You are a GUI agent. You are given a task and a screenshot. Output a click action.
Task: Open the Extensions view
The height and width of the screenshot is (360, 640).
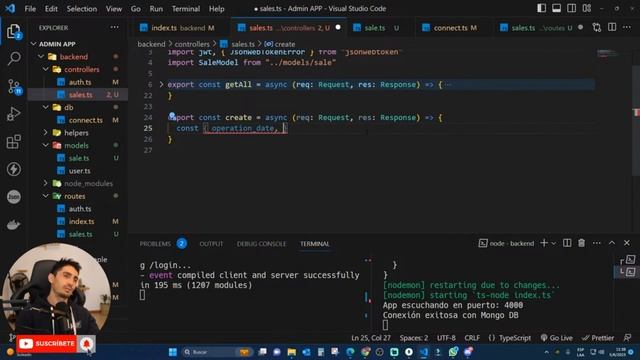pyautogui.click(x=13, y=142)
